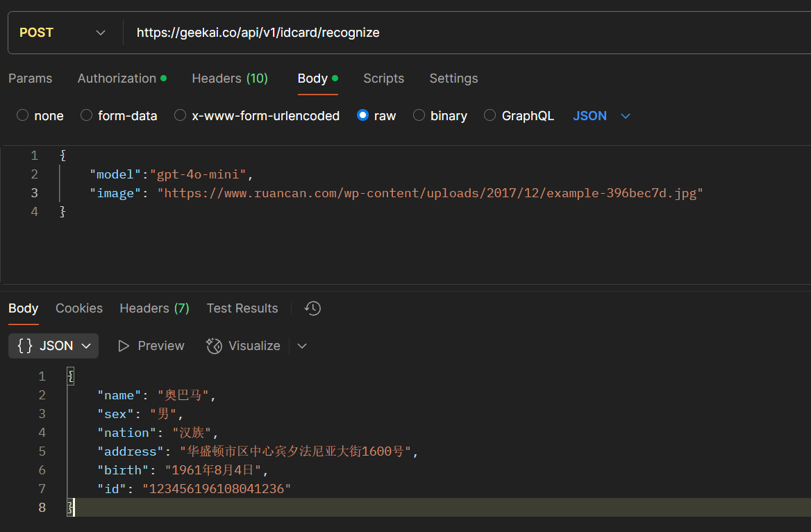Select x-www-form-urlencoded radio option
Screen dimensions: 811x532
(x=180, y=115)
